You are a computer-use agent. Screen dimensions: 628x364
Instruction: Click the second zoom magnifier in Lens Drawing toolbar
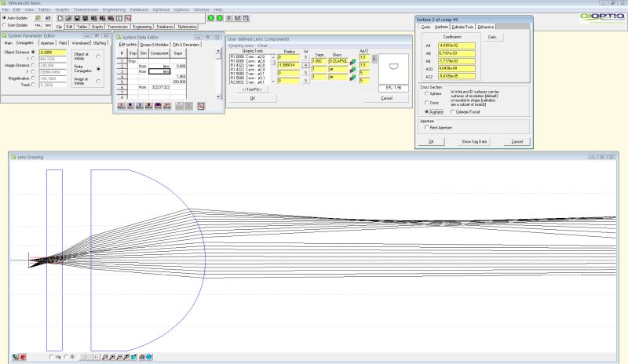pos(112,357)
